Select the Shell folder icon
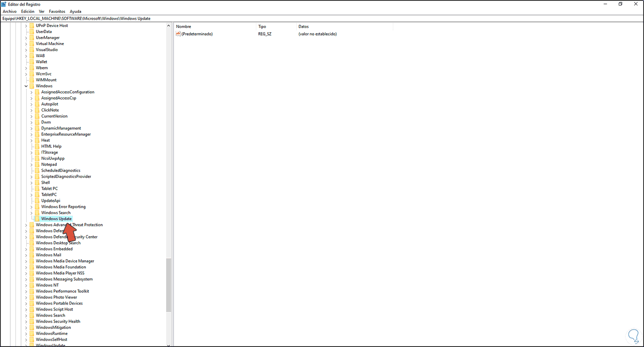Viewport: 644px width, 347px height. (x=37, y=183)
